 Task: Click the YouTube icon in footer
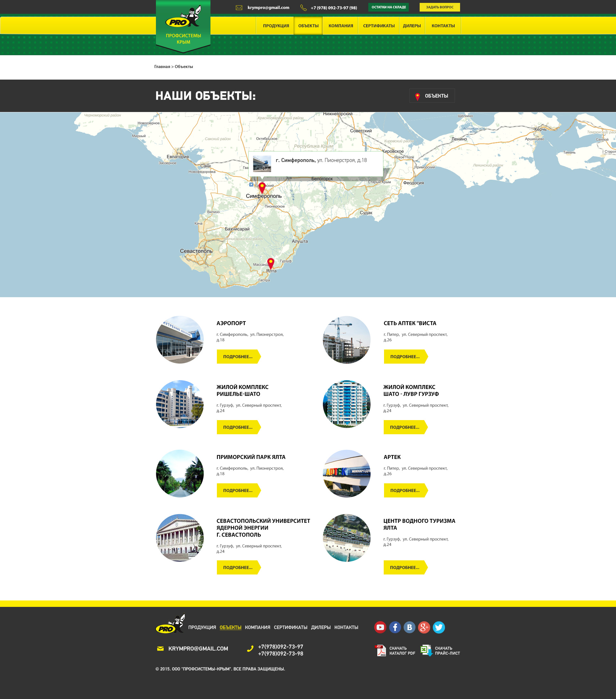click(380, 627)
